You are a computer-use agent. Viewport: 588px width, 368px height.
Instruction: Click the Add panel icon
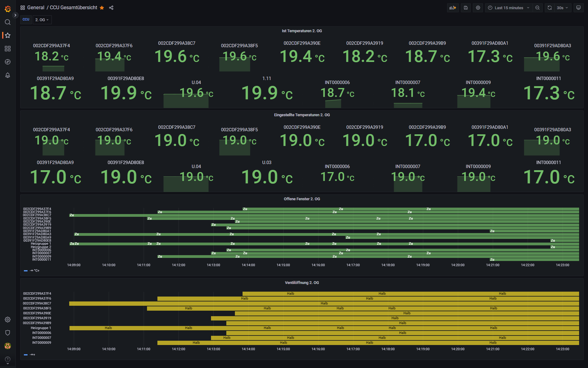[x=453, y=8]
